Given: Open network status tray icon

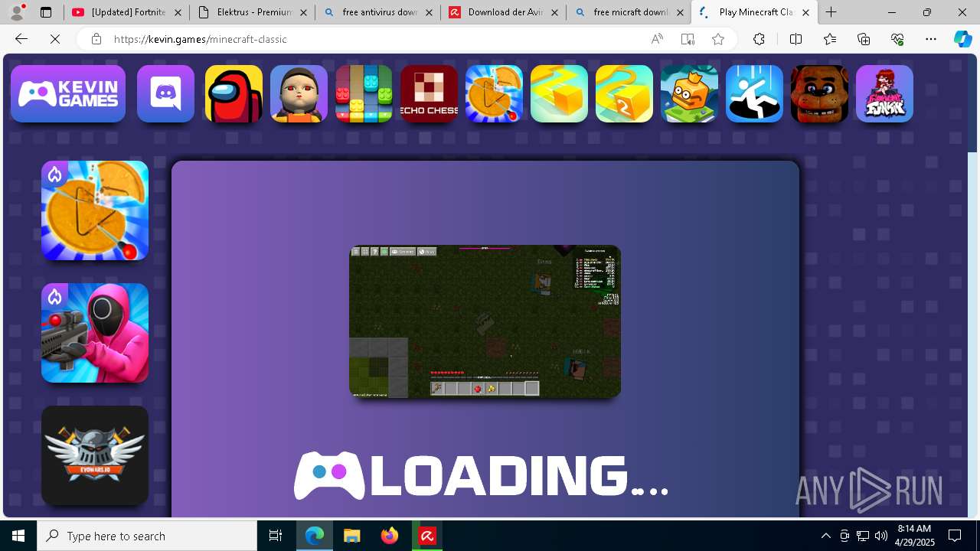Looking at the screenshot, I should coord(862,536).
